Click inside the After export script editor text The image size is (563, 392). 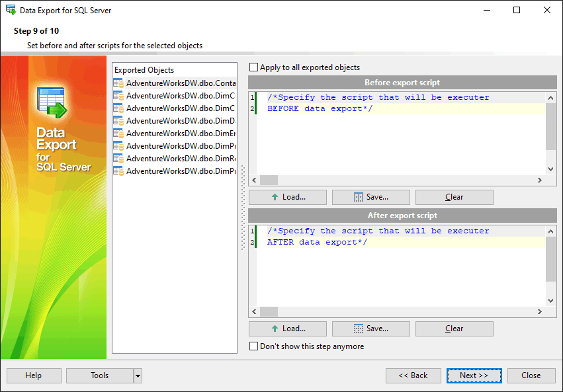(397, 271)
